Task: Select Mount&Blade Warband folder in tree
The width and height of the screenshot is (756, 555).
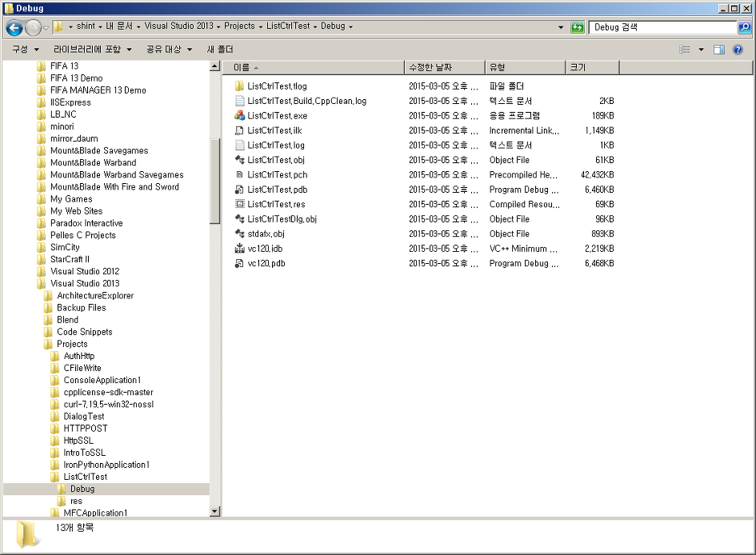Action: [x=94, y=163]
